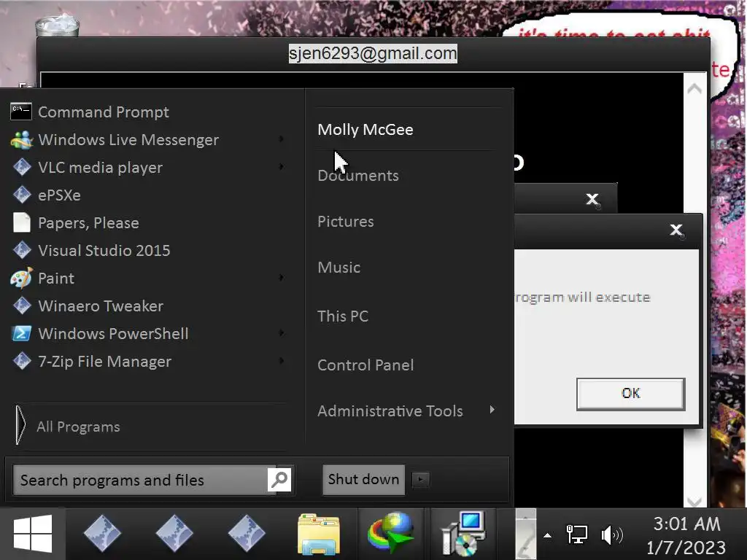Expand Paint jump list arrow
747x560 pixels.
281,278
